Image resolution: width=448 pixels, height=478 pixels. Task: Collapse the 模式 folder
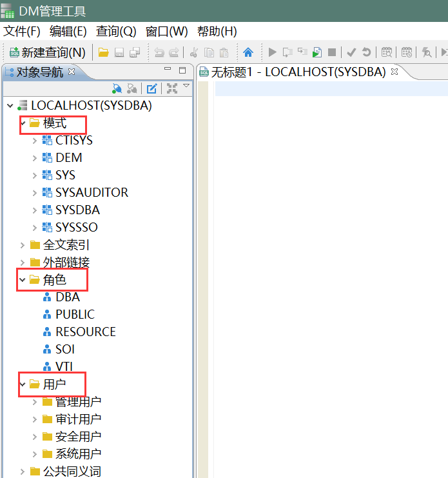23,123
